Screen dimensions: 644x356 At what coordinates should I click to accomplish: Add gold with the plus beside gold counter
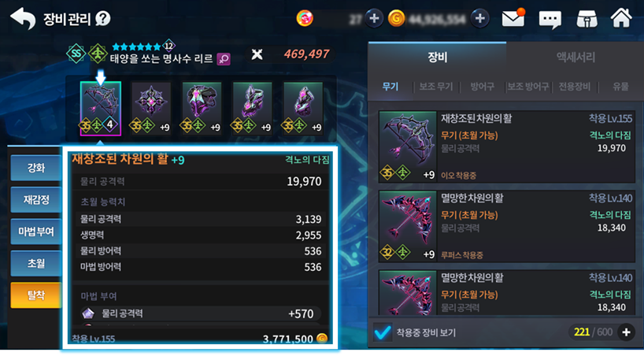(x=479, y=18)
